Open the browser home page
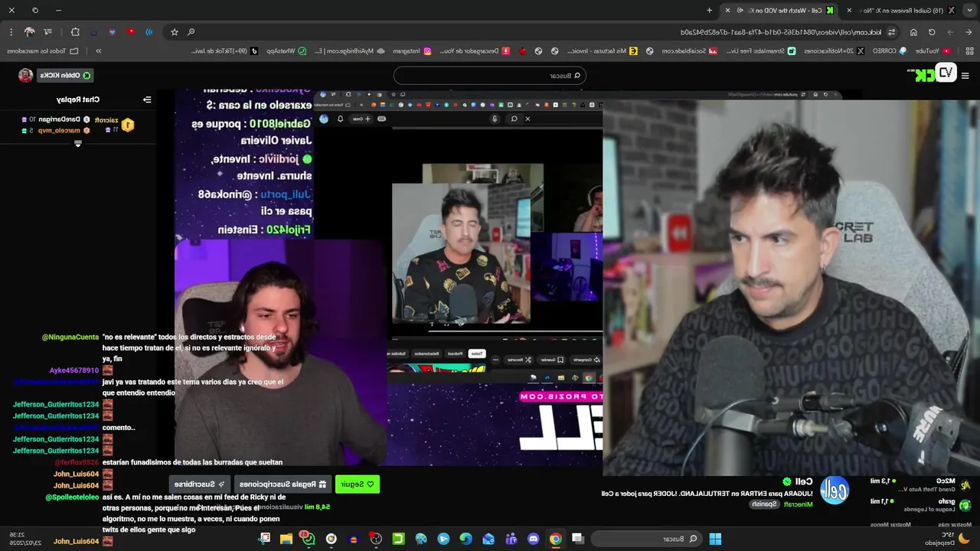980x551 pixels. [913, 32]
